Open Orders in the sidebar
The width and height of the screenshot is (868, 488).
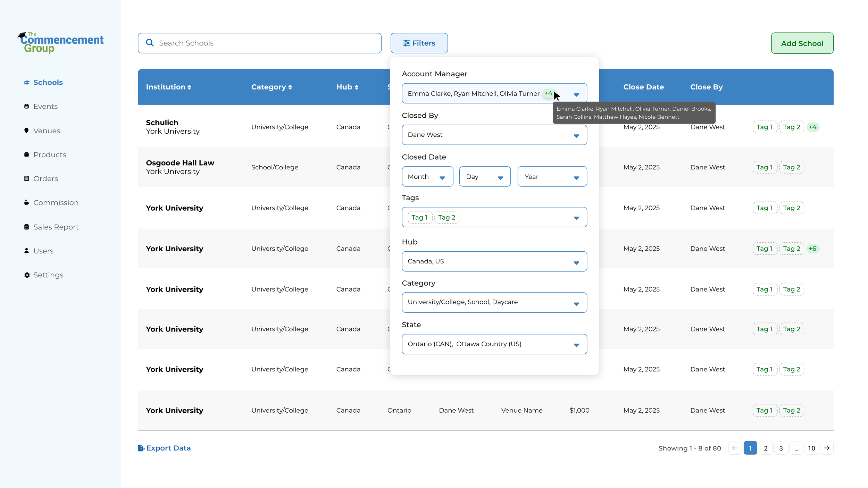(45, 179)
